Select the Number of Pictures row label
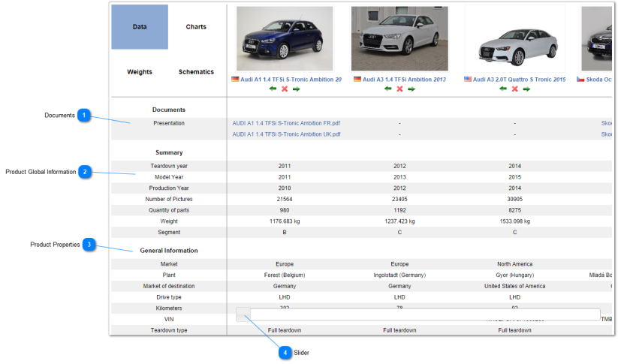Screen dimensions: 618x364 pyautogui.click(x=169, y=200)
